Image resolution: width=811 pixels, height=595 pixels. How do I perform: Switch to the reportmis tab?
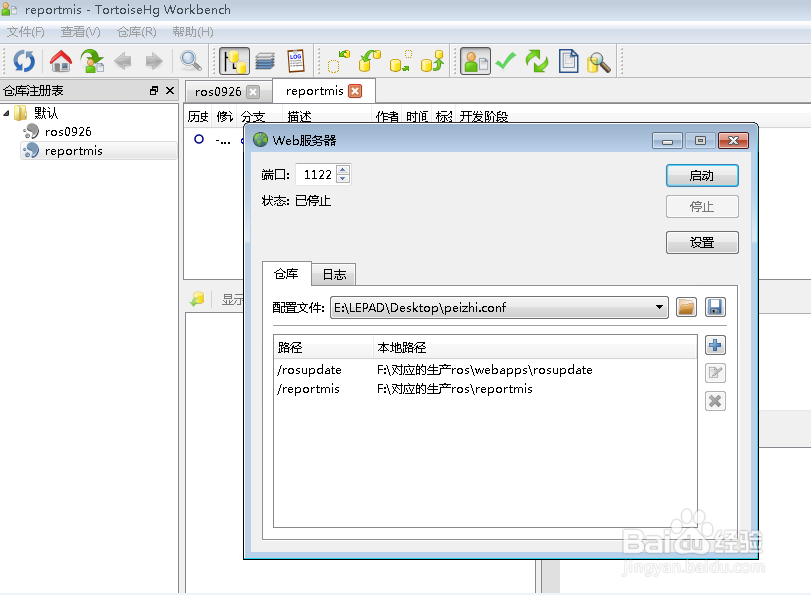(x=314, y=91)
